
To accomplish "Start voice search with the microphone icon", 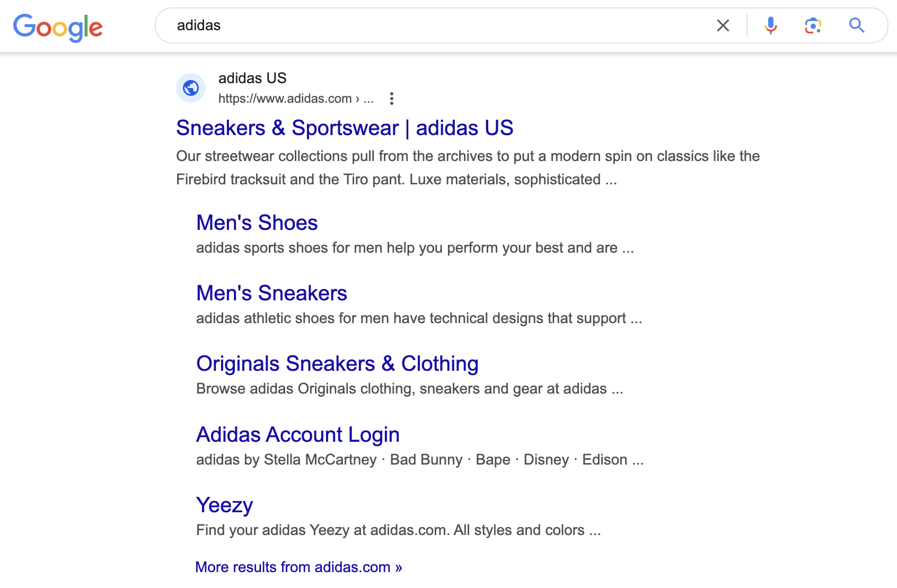I will point(770,25).
